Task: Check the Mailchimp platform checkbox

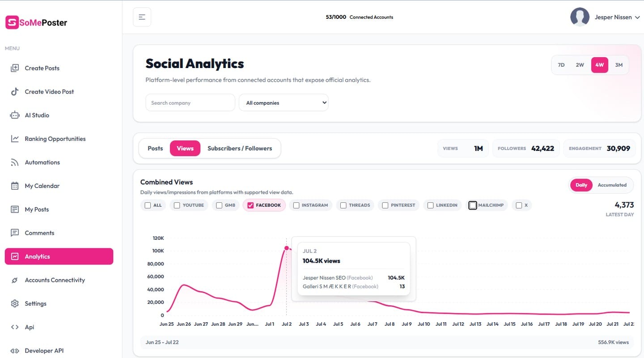Action: [473, 205]
